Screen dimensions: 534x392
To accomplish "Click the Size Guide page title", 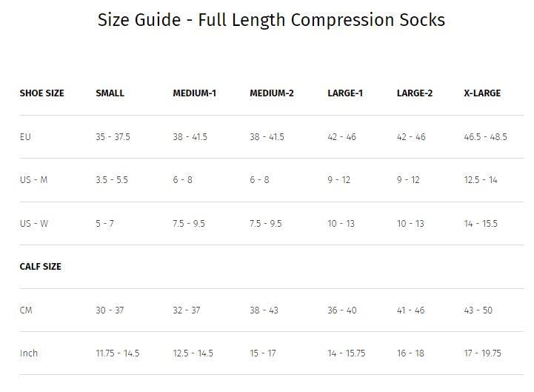I will pyautogui.click(x=271, y=20).
